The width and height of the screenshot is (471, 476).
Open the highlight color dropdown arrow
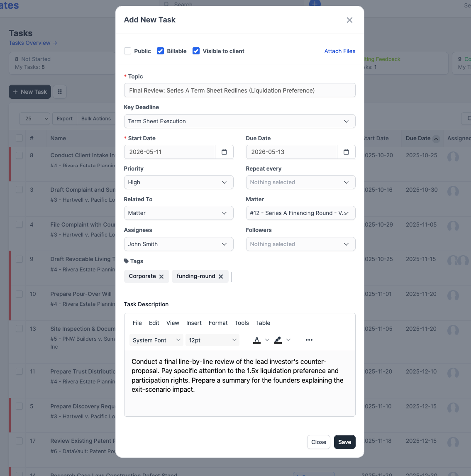click(288, 340)
